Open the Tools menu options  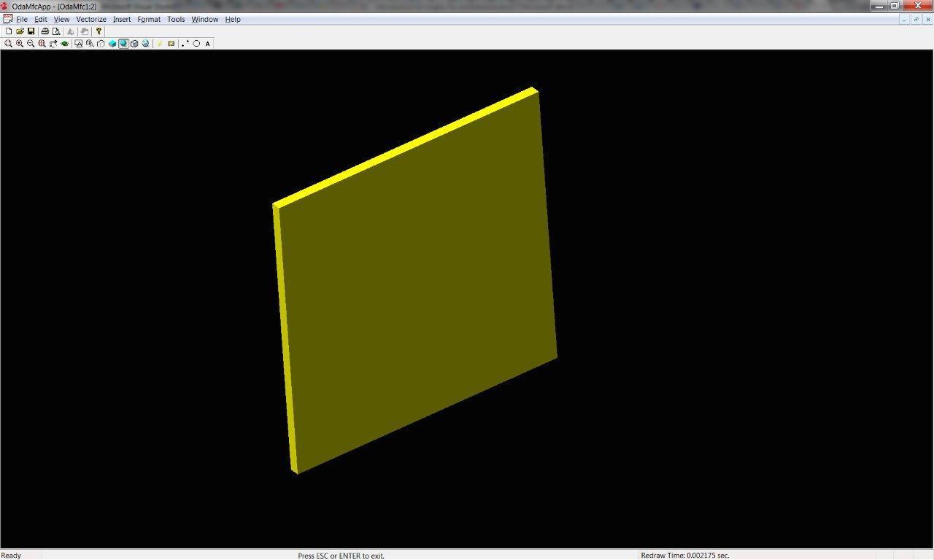pyautogui.click(x=175, y=19)
